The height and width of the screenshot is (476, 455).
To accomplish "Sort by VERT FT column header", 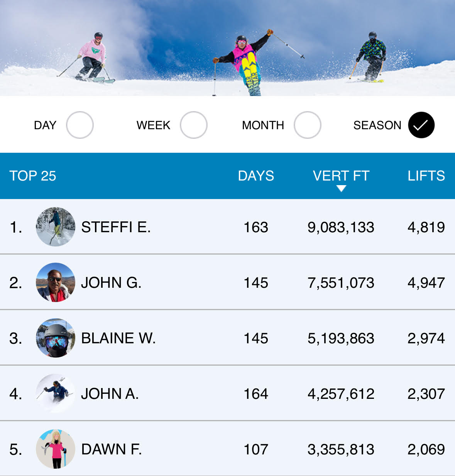I will coord(341,176).
